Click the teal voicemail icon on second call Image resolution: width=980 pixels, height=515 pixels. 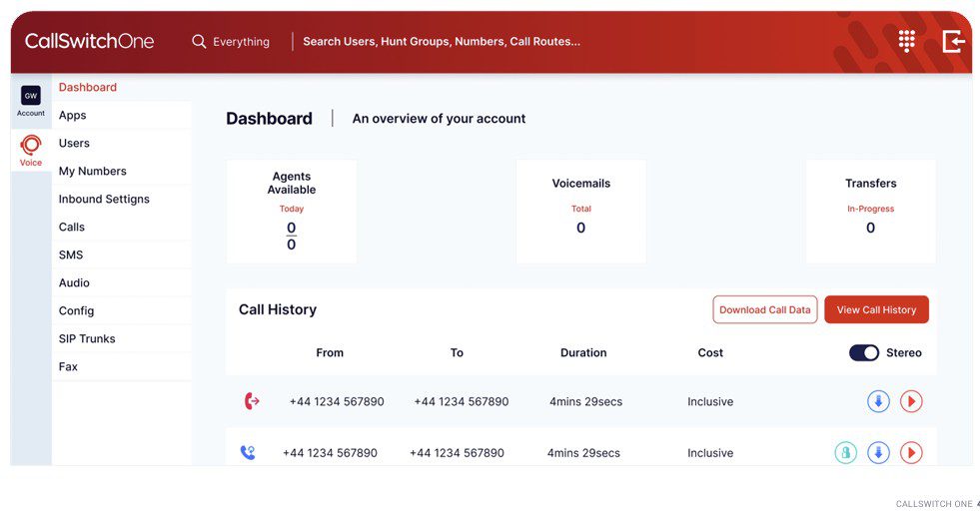tap(845, 452)
